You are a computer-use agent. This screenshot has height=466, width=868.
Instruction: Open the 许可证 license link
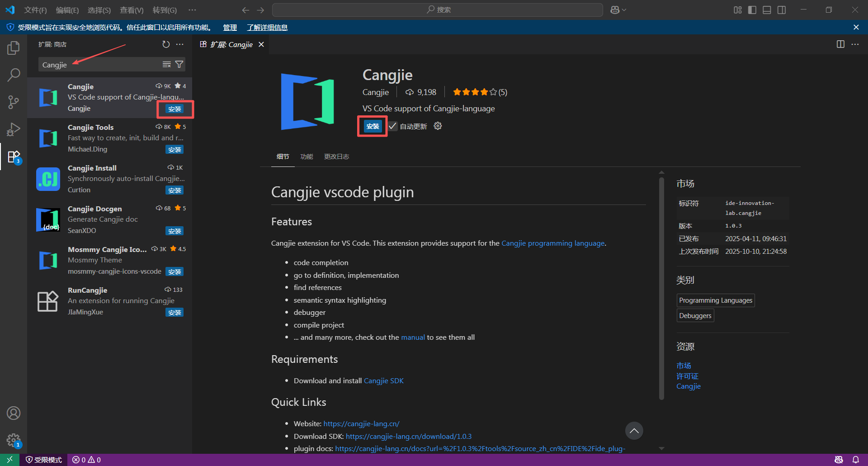(x=687, y=376)
